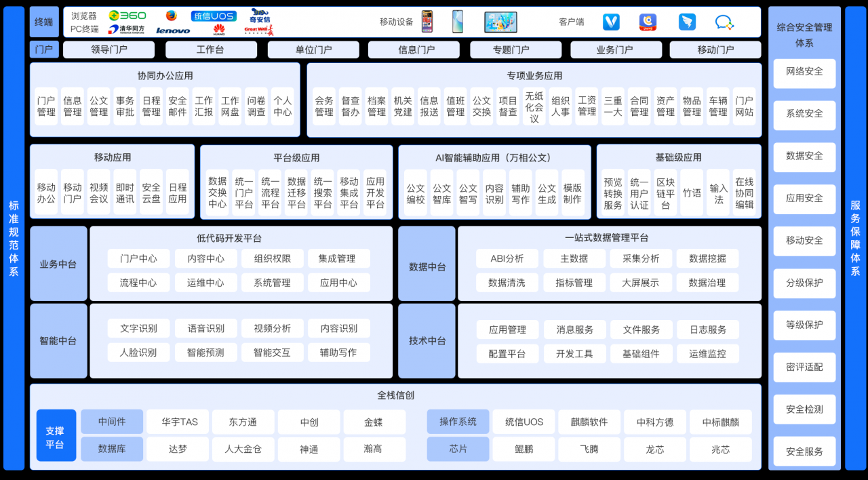Screen dimensions: 868x480
Task: Open the 机关党建 tile
Action: point(403,106)
